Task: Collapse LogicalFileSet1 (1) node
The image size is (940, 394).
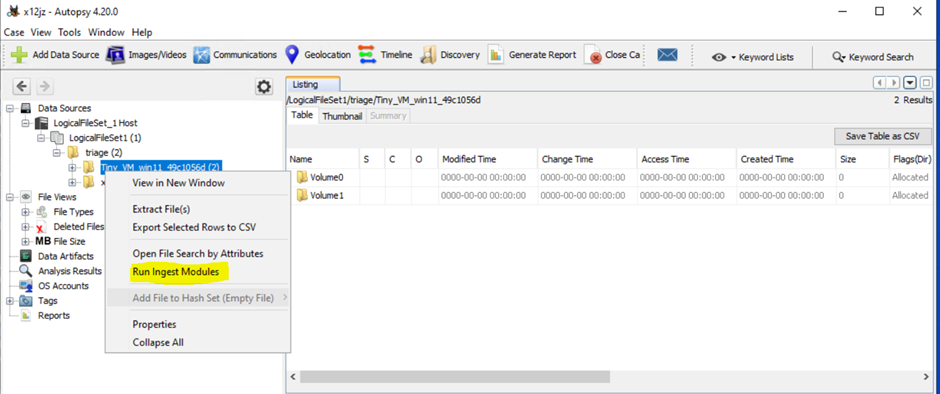Action: 41,138
